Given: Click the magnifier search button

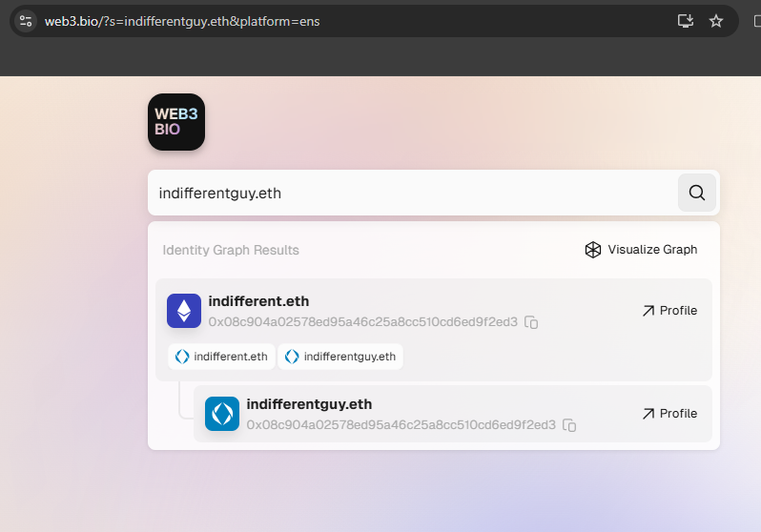Looking at the screenshot, I should tap(696, 193).
